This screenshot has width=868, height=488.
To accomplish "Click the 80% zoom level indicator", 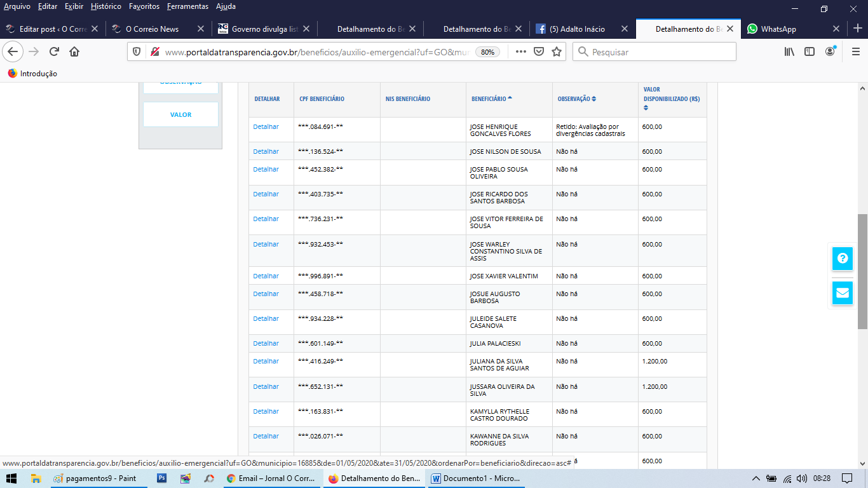I will tap(487, 52).
